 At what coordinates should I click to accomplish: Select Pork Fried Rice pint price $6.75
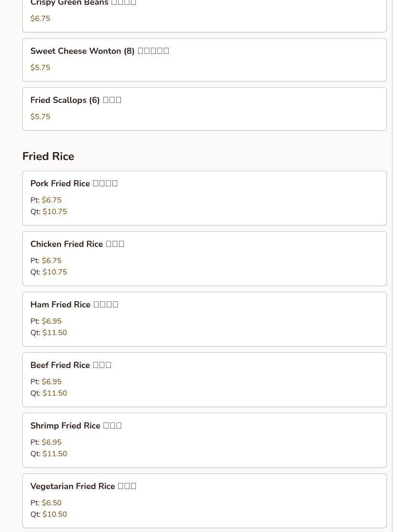(51, 200)
